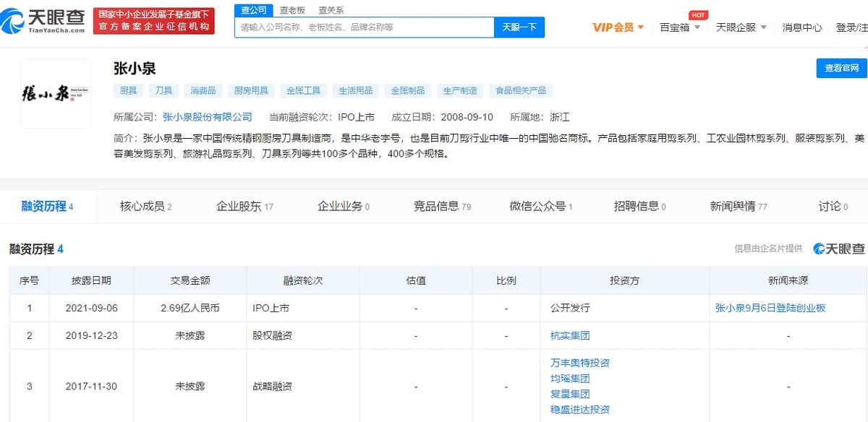The height and width of the screenshot is (422, 868).
Task: Click the 天眼查 logo beside 信息由企名片提供
Action: (838, 249)
